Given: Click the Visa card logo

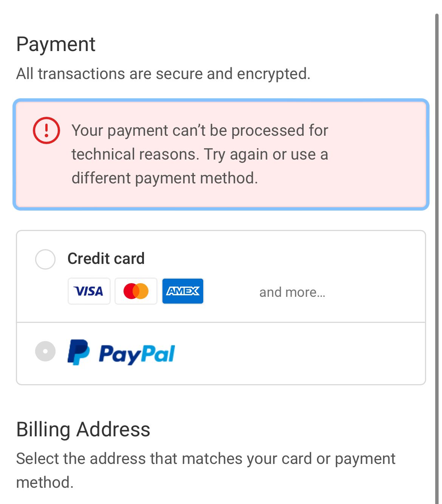Looking at the screenshot, I should [x=89, y=291].
